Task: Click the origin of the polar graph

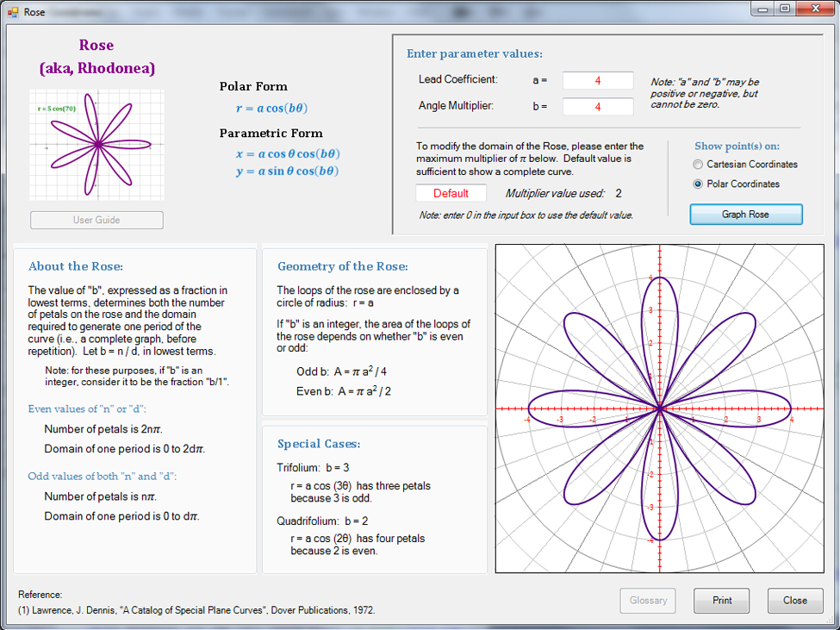Action: [x=659, y=409]
